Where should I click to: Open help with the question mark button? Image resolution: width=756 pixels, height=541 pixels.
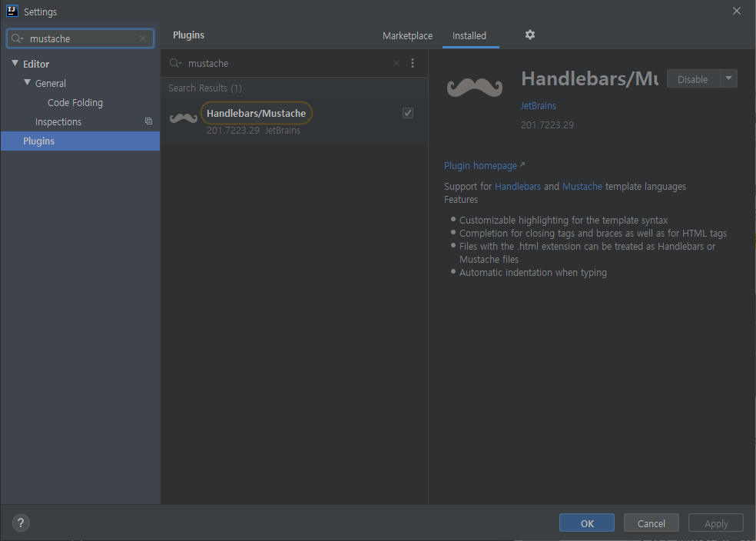point(21,523)
